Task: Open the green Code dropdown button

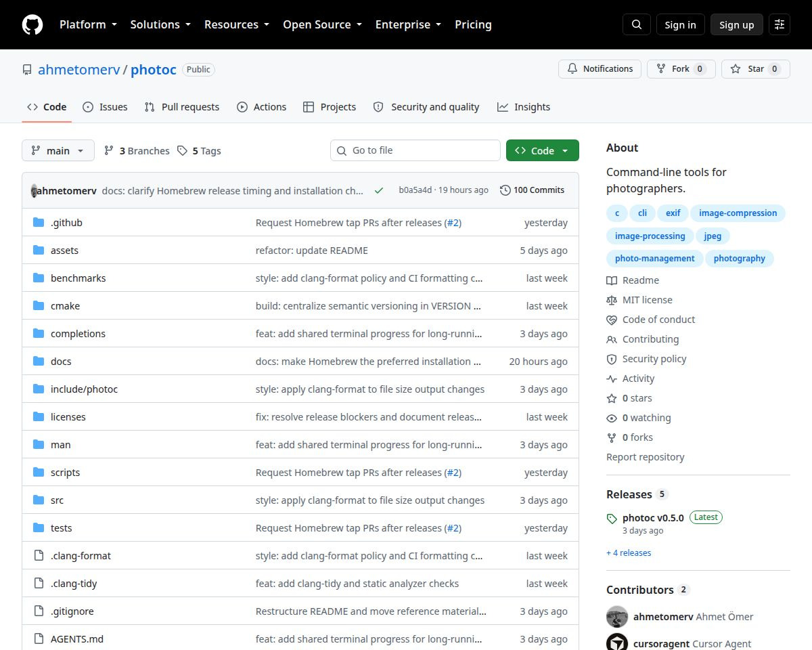Action: tap(543, 151)
